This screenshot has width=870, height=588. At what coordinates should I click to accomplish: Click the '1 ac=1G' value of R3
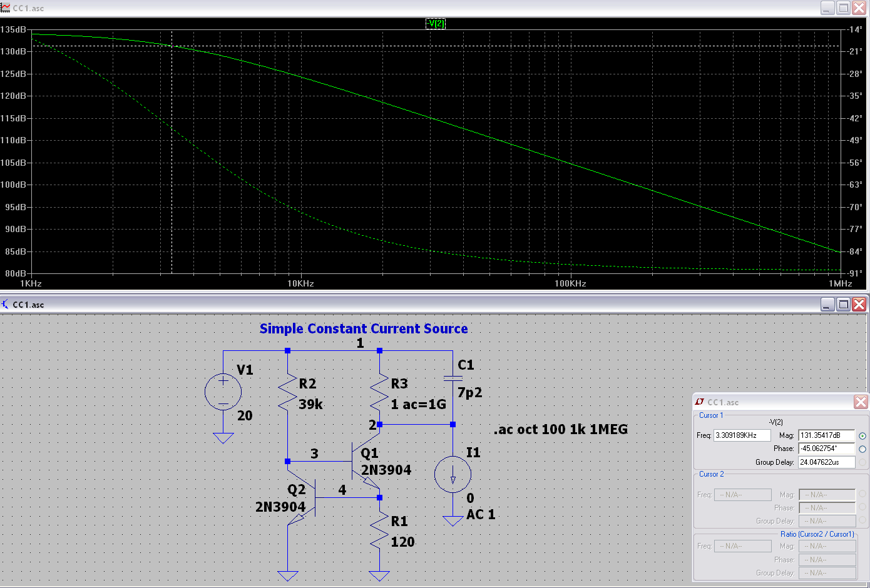click(418, 404)
